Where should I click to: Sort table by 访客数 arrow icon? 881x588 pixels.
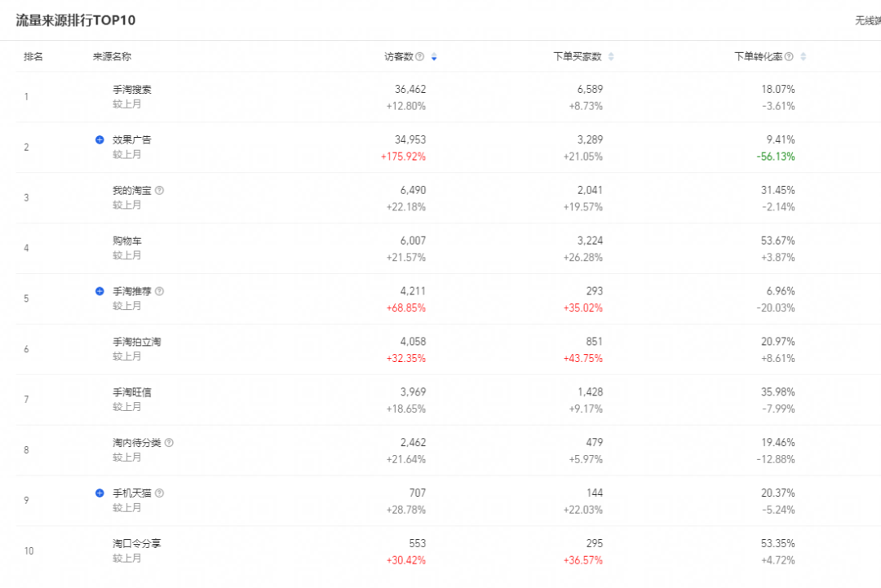click(x=434, y=57)
